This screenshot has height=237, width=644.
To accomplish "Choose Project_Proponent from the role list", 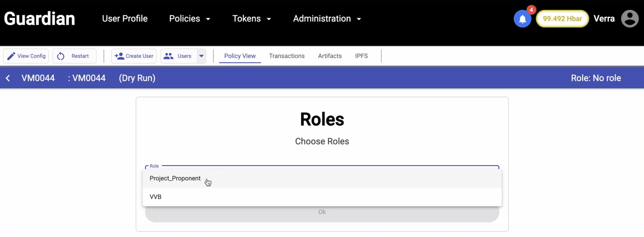I will pyautogui.click(x=175, y=178).
